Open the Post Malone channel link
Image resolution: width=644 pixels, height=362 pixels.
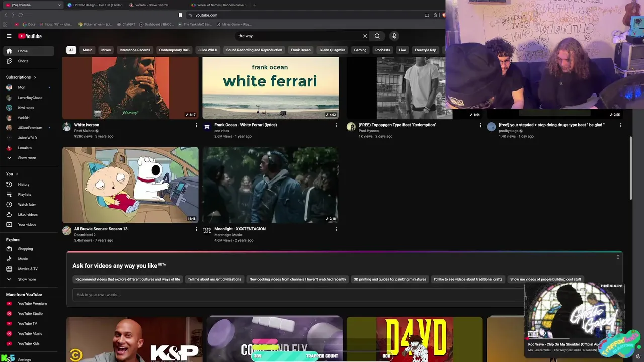coord(85,131)
